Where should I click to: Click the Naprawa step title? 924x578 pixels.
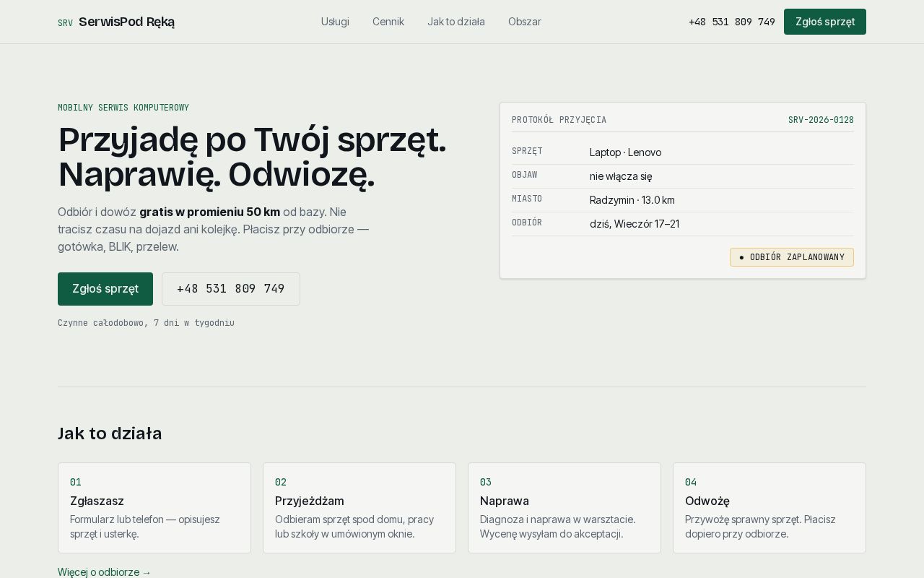(x=505, y=501)
